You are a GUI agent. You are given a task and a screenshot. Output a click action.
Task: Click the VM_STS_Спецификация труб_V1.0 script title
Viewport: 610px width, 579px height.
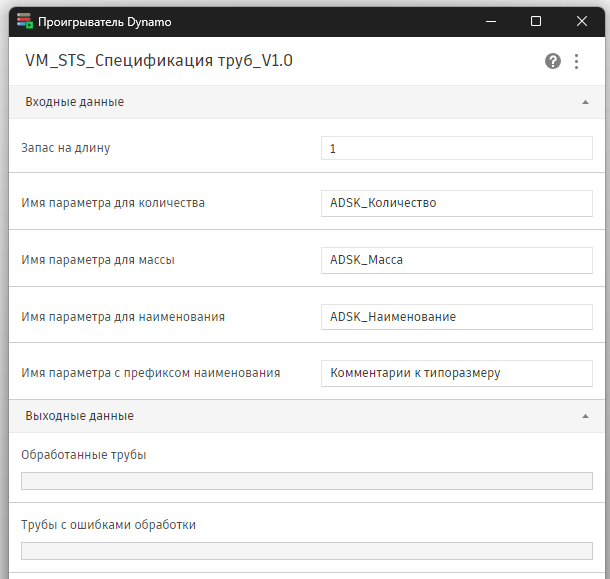point(159,61)
